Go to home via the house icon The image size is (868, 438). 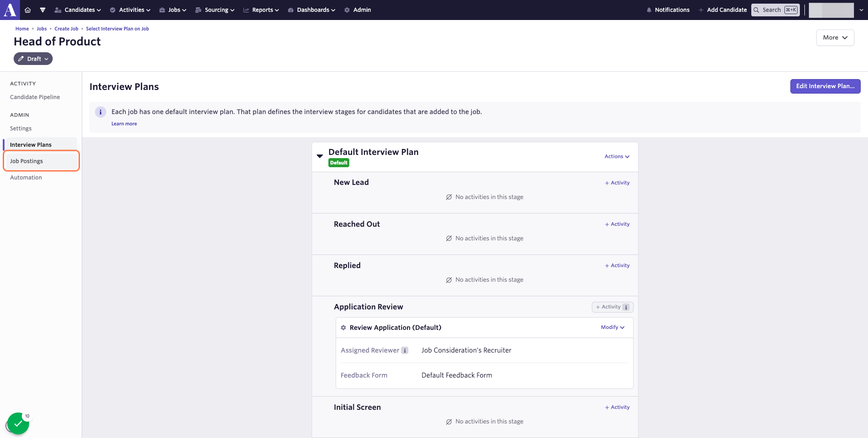(x=28, y=10)
